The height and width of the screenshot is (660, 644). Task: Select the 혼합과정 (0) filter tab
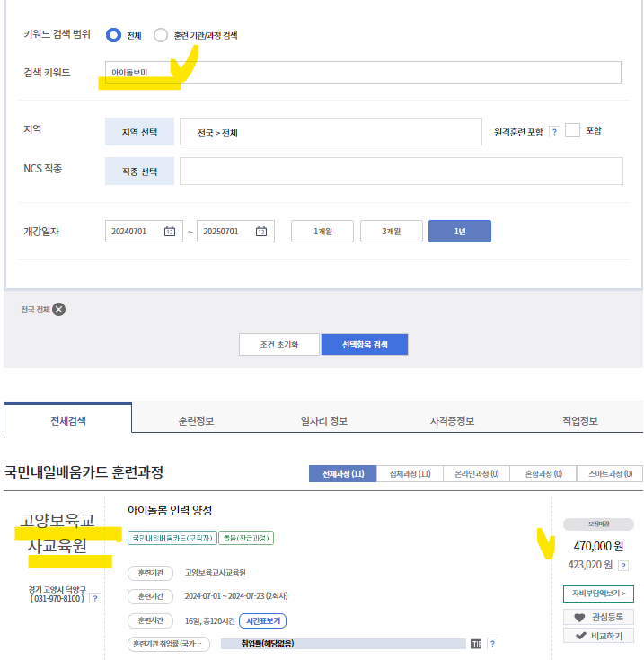tap(543, 473)
